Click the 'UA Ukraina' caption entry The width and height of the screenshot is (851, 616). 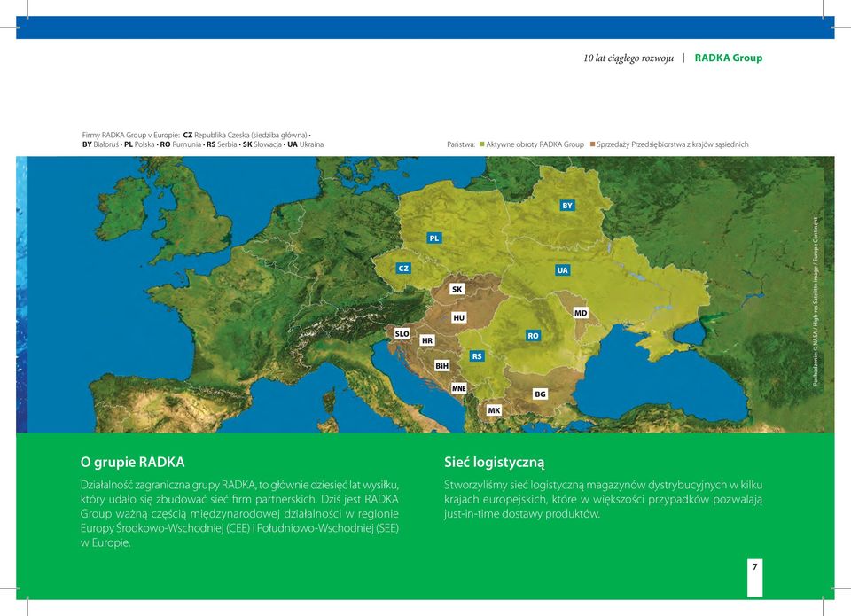point(305,144)
